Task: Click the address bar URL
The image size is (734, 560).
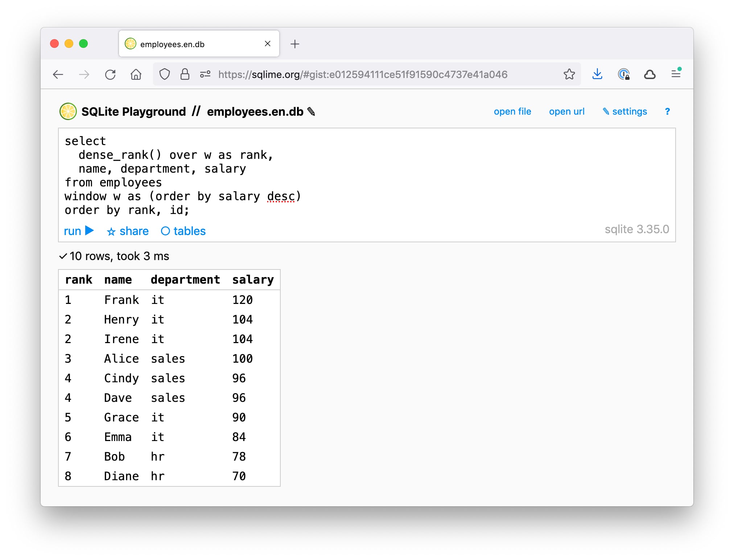Action: [x=363, y=74]
